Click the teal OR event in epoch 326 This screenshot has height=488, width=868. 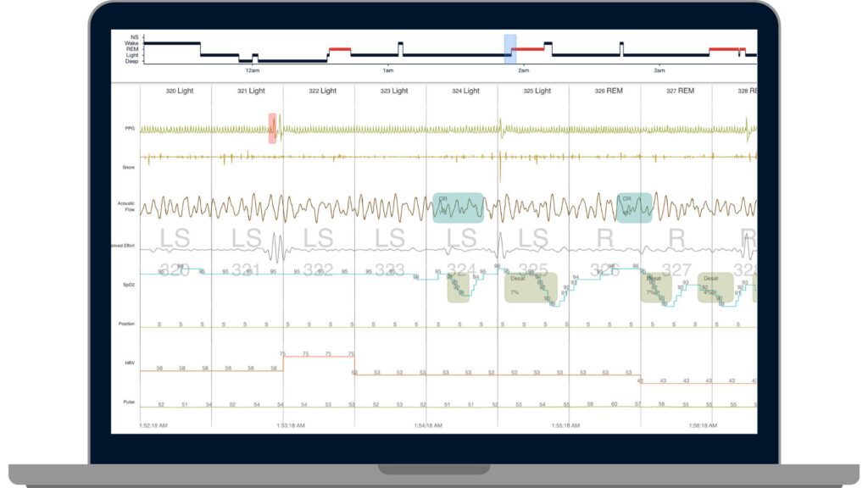pyautogui.click(x=634, y=208)
